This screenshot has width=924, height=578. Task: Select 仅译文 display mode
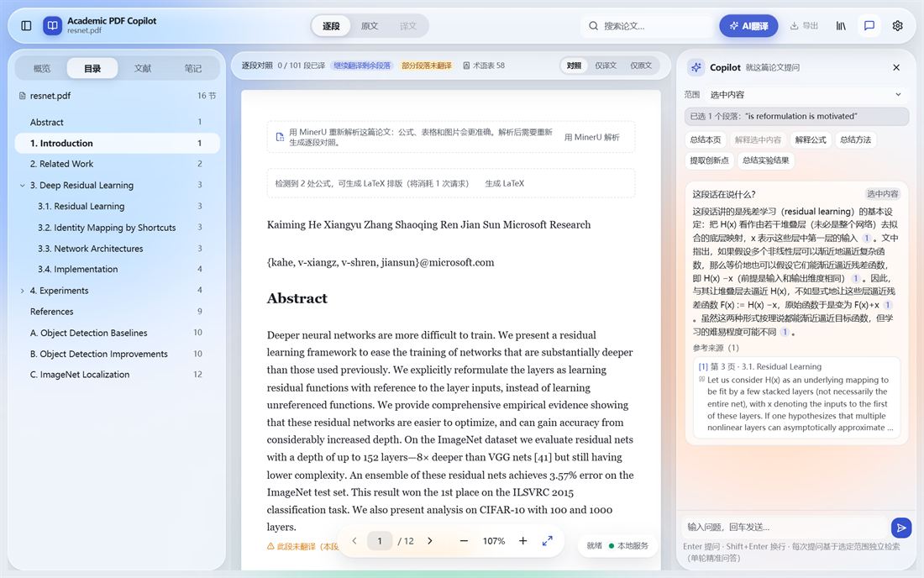tap(605, 66)
